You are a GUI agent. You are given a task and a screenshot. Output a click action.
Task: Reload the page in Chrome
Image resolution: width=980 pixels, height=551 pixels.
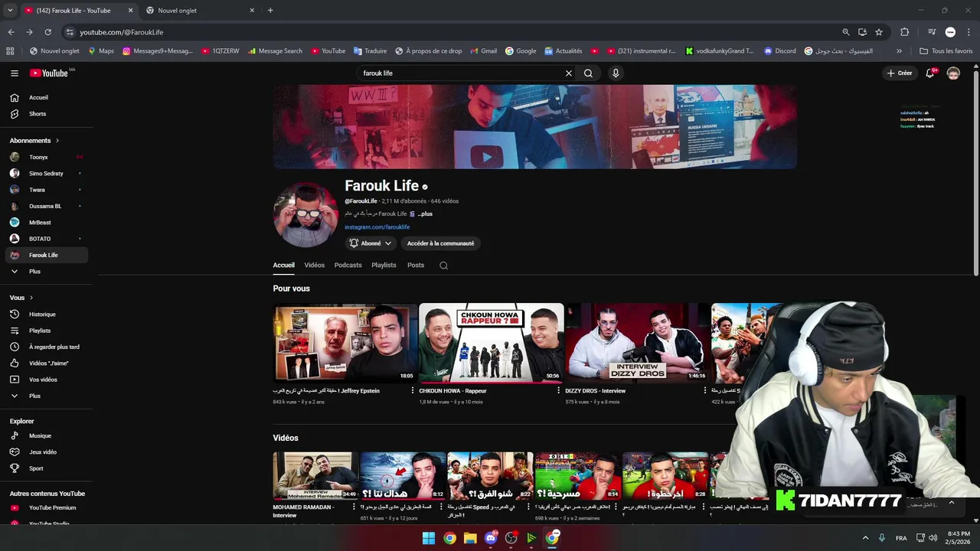point(47,32)
